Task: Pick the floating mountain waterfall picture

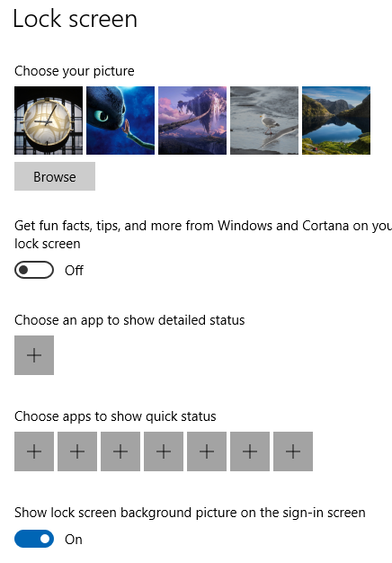Action: click(192, 121)
